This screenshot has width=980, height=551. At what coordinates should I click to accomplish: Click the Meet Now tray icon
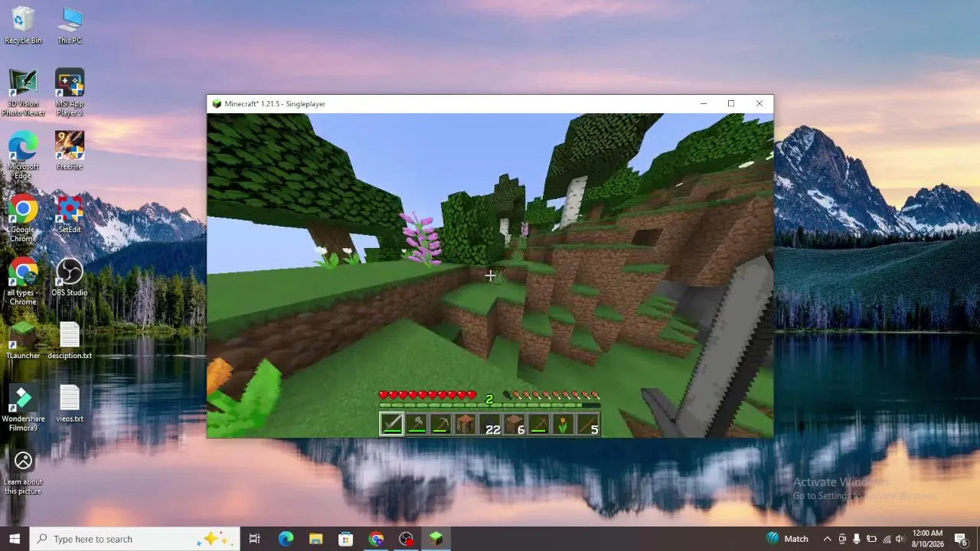(842, 539)
